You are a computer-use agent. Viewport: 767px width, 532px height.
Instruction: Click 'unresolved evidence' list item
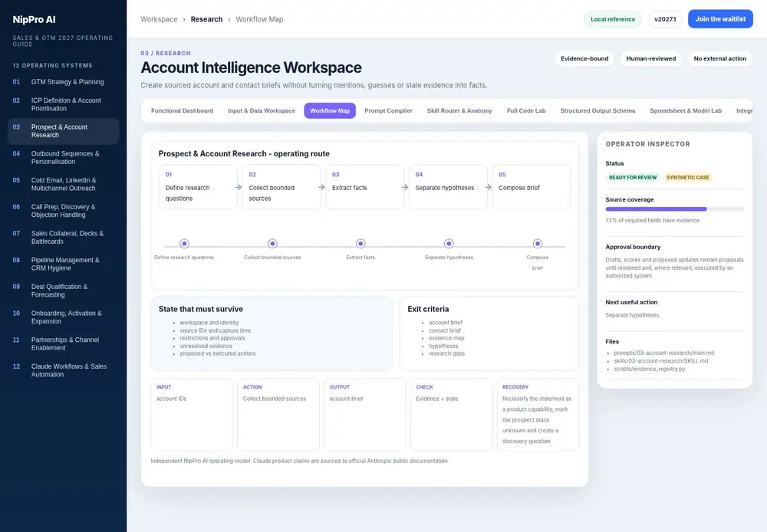206,346
